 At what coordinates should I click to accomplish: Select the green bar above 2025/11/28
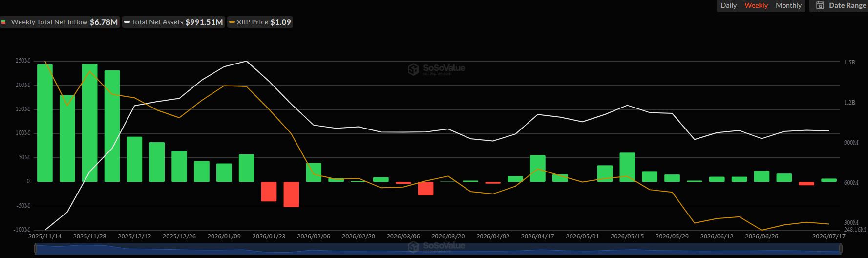point(90,123)
